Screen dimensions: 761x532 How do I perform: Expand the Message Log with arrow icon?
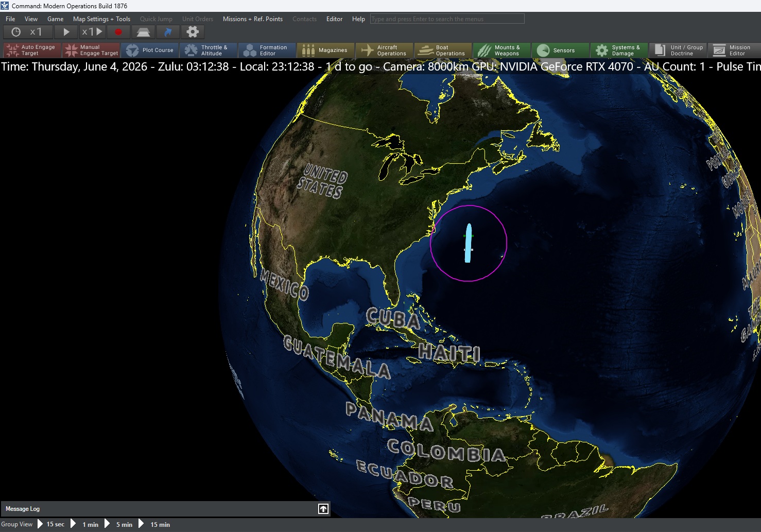point(323,509)
